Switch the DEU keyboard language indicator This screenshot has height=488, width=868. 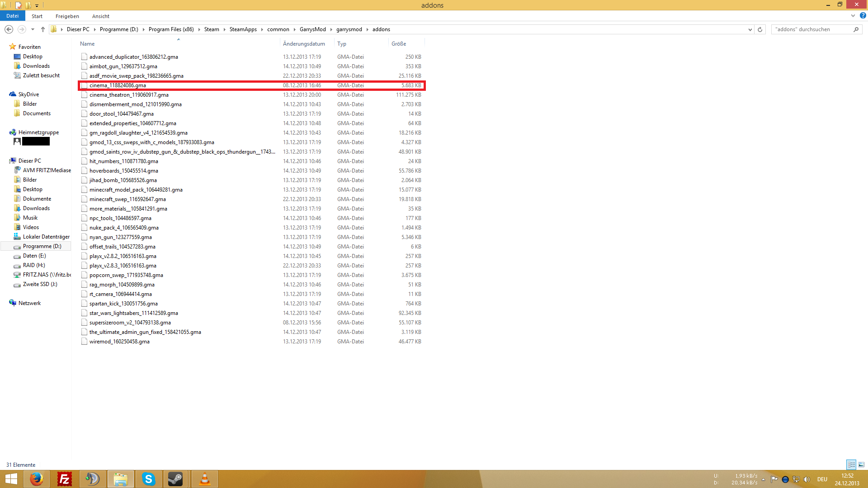click(x=822, y=479)
